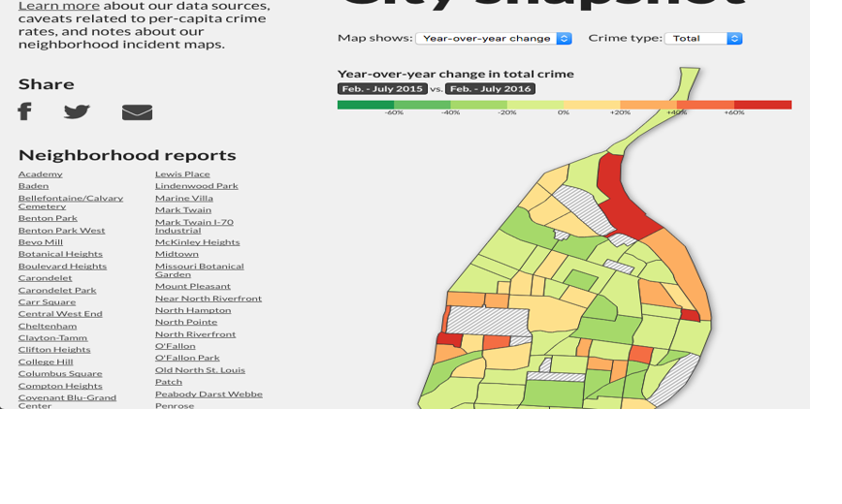Open the 'Crime type' Total dropdown

703,39
